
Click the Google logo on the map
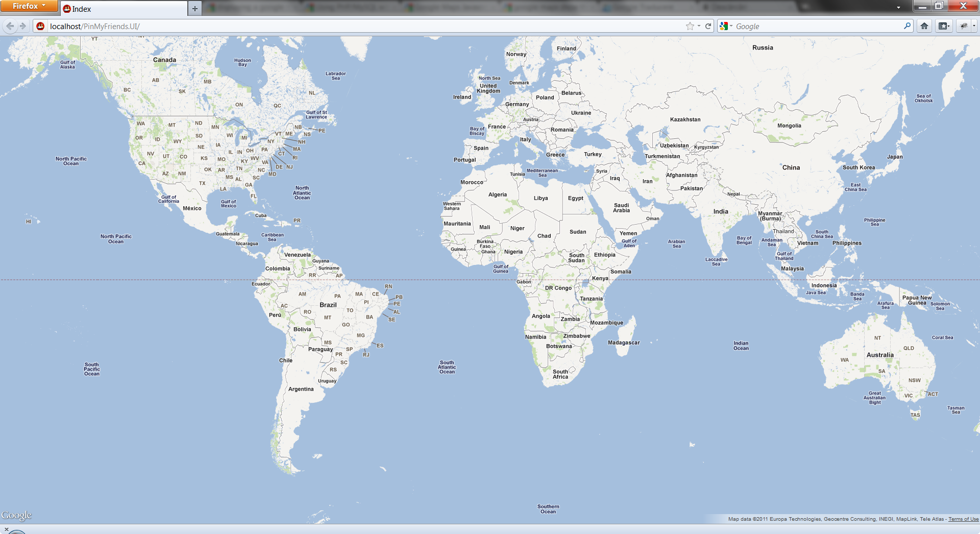pos(16,515)
